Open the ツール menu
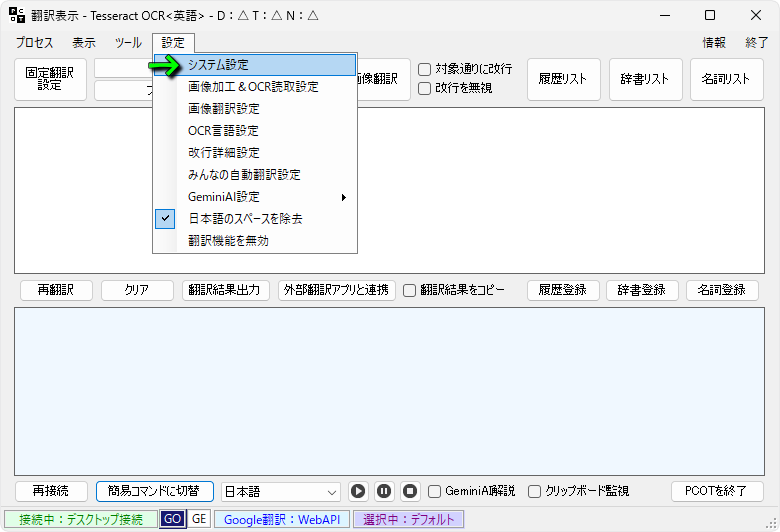 tap(128, 43)
